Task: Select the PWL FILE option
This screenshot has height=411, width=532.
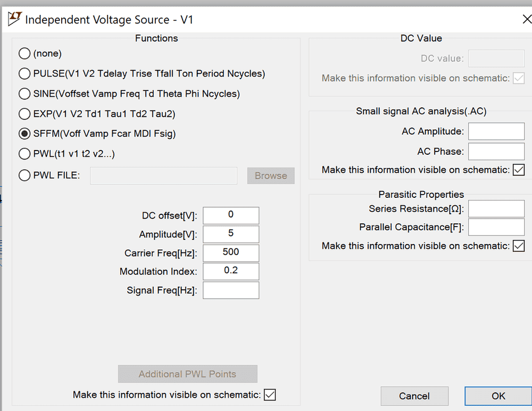Action: (24, 175)
